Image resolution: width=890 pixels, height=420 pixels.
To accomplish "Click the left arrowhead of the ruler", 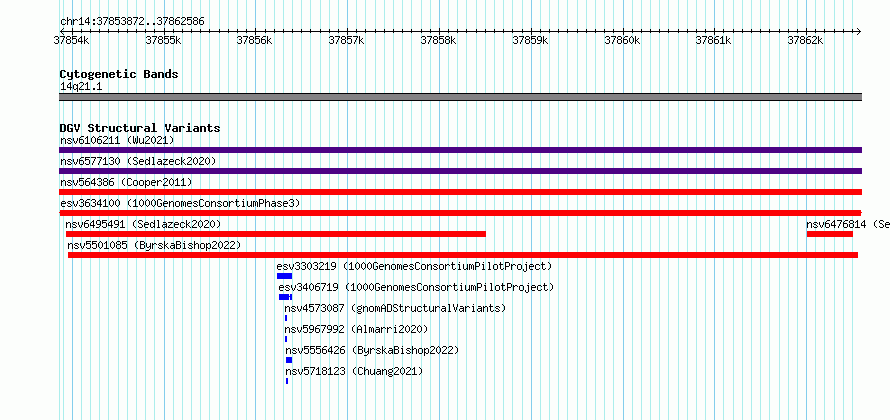I will point(62,31).
